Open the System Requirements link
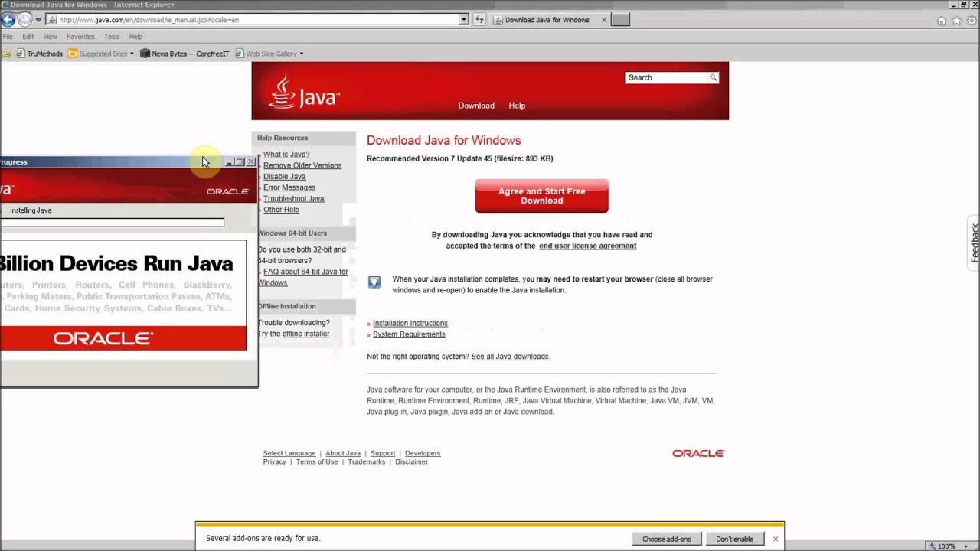The width and height of the screenshot is (980, 551). 409,334
